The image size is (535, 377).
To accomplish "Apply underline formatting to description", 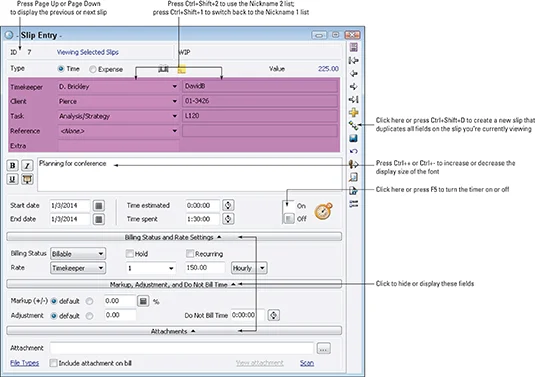I will tap(13, 179).
